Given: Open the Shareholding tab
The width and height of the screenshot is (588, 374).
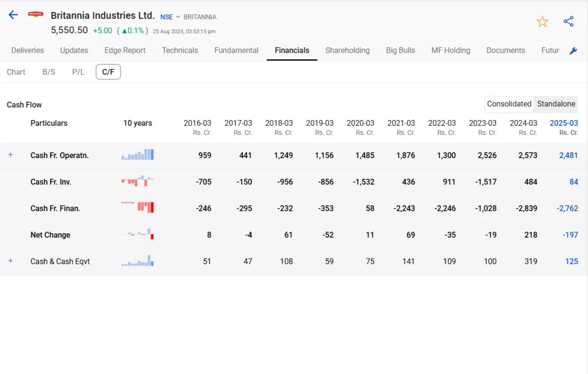Looking at the screenshot, I should [347, 50].
